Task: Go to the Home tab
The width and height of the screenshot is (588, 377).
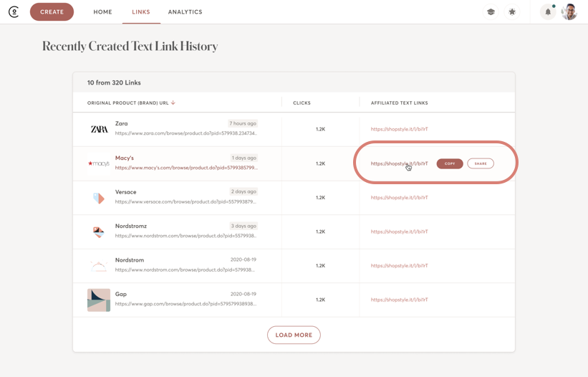Action: [102, 12]
